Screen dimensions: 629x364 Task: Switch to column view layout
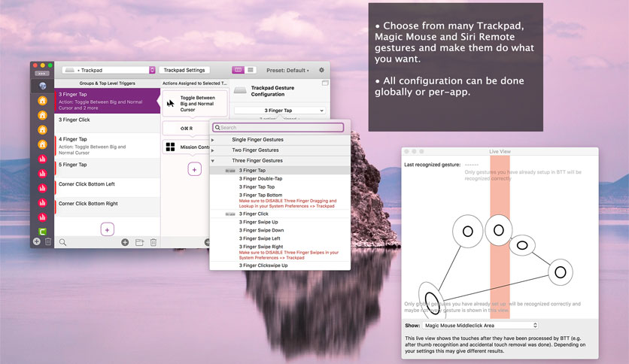[x=238, y=70]
